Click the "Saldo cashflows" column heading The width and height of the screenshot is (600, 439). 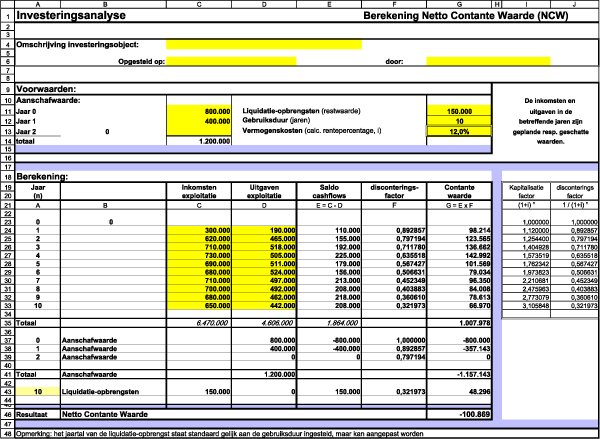point(329,191)
